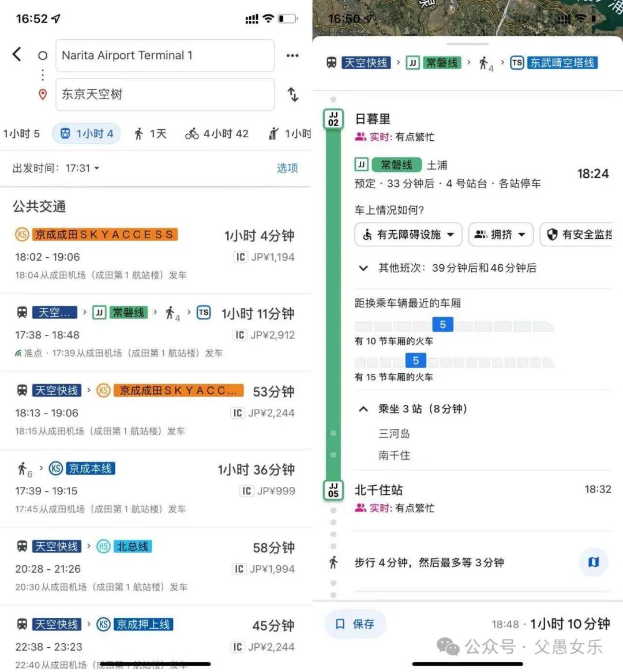The image size is (623, 672).
Task: Edit the 东京天空树 destination field
Action: 165,94
